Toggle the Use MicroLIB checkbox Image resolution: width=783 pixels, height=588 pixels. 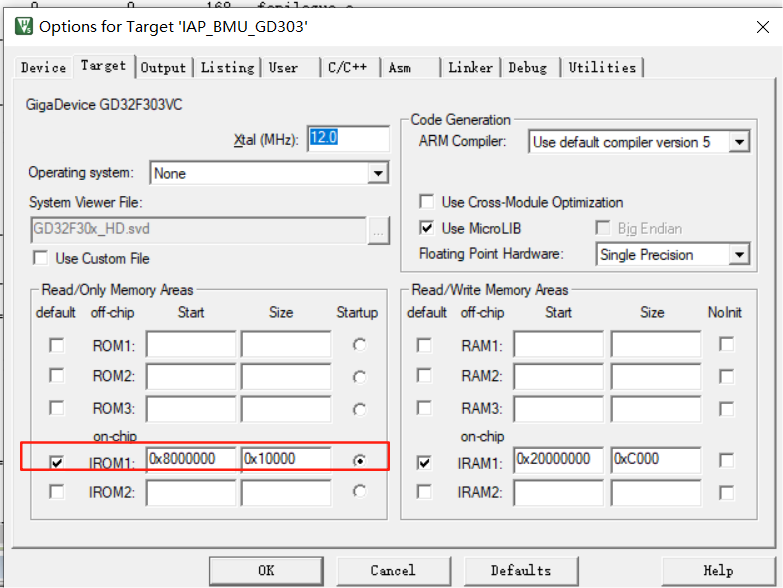426,228
